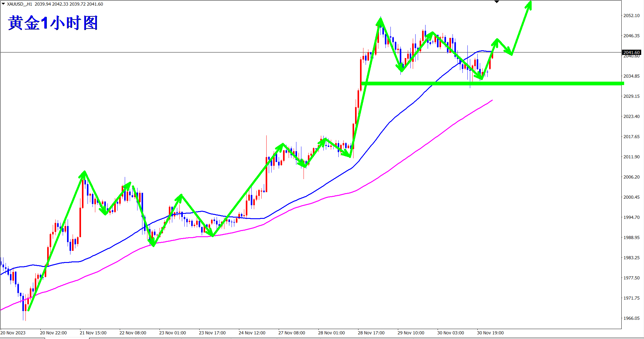Click the 24 Nov 12:00 time label

tap(252, 333)
